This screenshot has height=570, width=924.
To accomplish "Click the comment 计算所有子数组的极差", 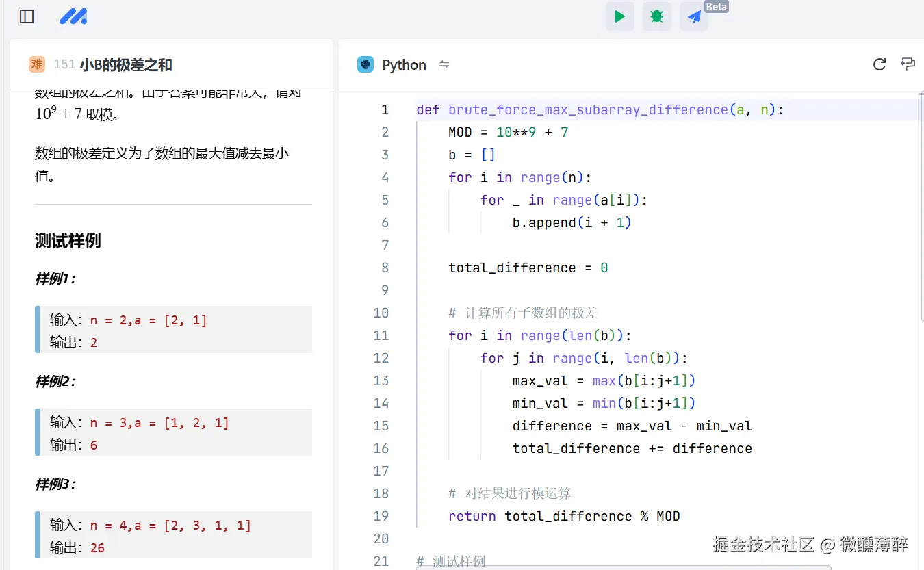I will pos(523,313).
